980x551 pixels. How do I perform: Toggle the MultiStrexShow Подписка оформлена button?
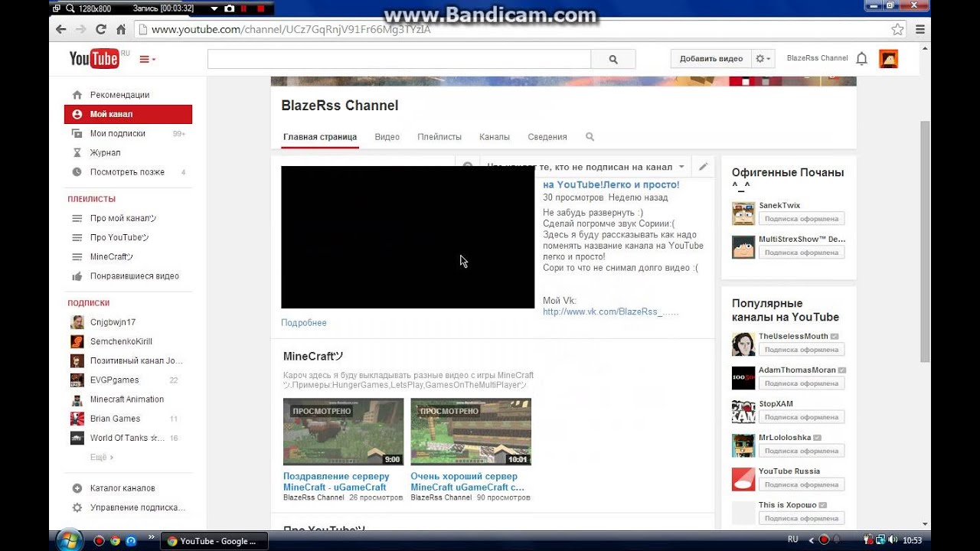[802, 253]
